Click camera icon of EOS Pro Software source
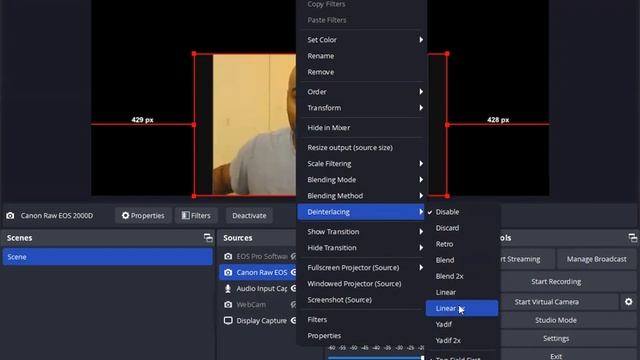 [228, 256]
